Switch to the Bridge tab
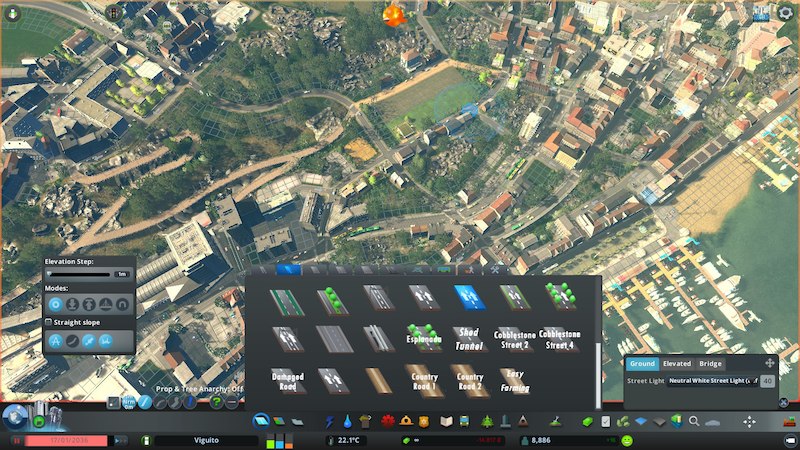Image resolution: width=800 pixels, height=450 pixels. coord(709,364)
